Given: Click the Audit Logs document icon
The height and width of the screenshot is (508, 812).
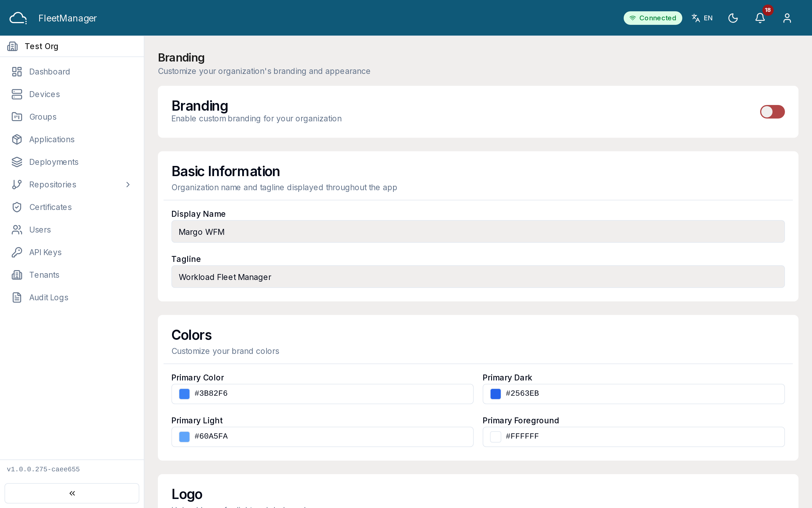Looking at the screenshot, I should point(17,297).
